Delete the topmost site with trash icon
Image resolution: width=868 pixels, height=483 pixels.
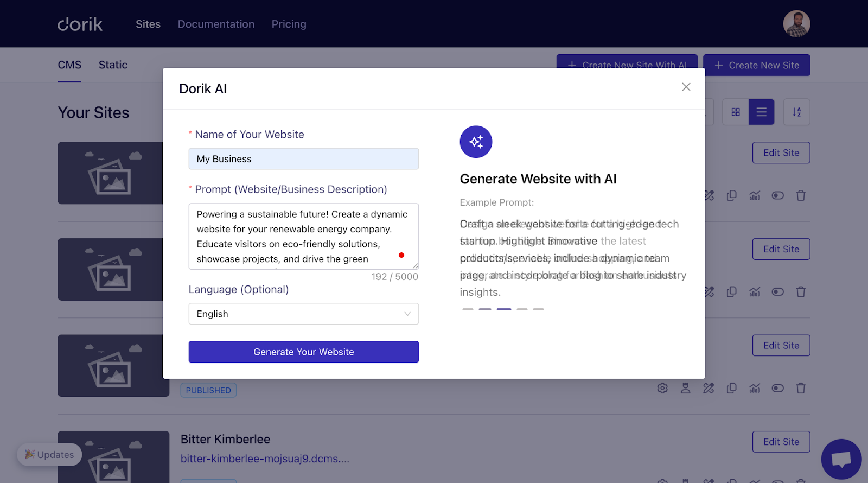801,195
